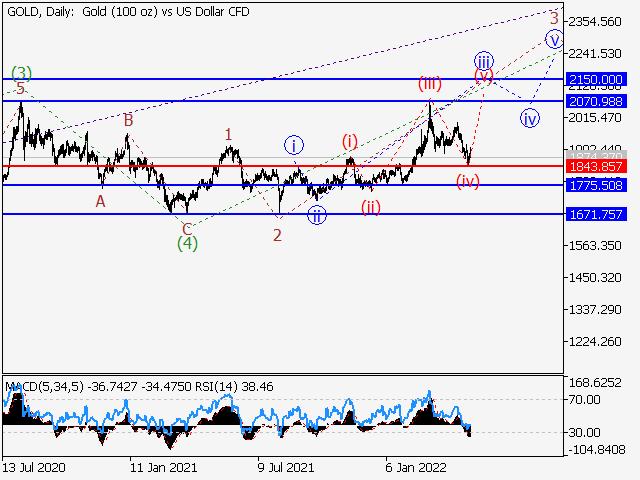Viewport: 640px width, 480px height.
Task: Select the green (3) wave label
Action: coord(21,73)
